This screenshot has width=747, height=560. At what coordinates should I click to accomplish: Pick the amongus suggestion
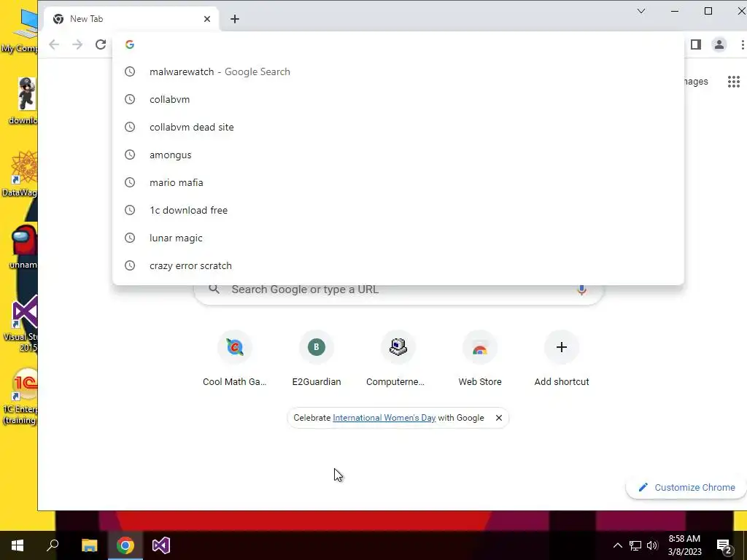click(398, 155)
